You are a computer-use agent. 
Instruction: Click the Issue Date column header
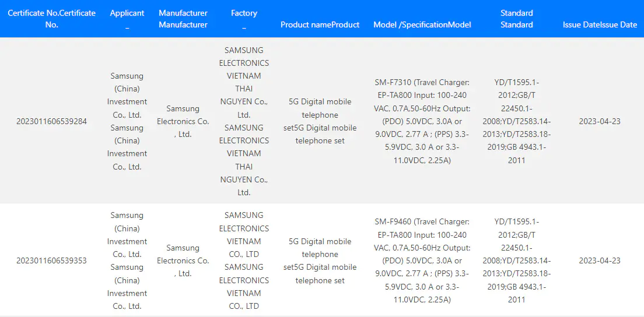click(x=600, y=24)
